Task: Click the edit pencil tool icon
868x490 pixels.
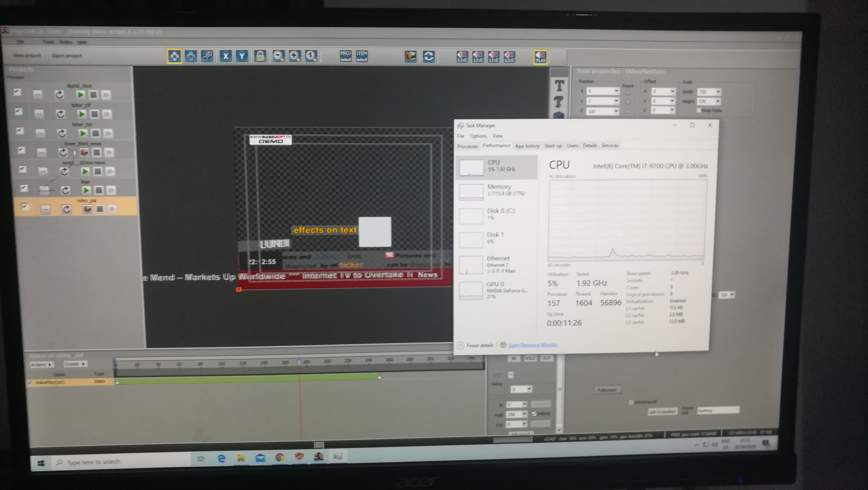Action: click(207, 56)
